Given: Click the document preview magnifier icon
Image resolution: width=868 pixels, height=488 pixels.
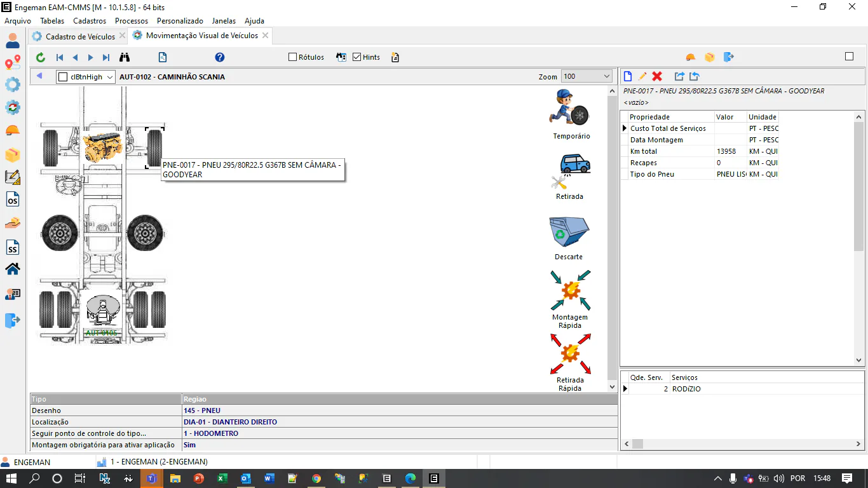Looking at the screenshot, I should click(x=163, y=57).
